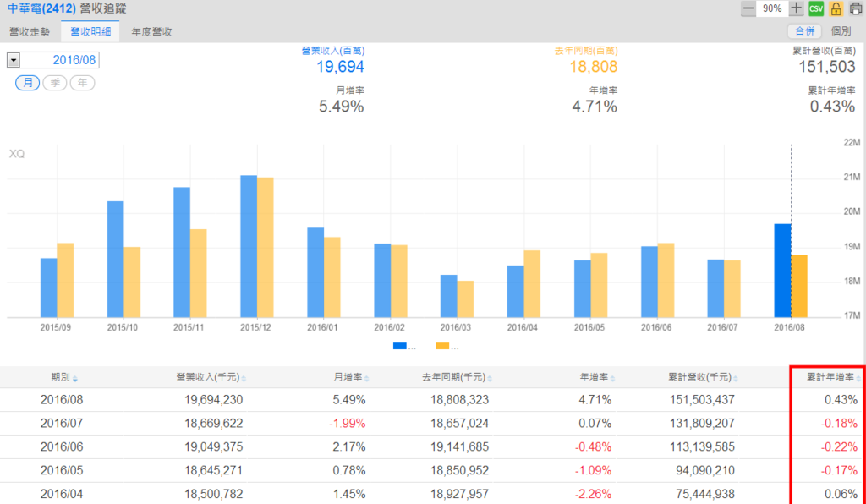The image size is (866, 504).
Task: Select the 2016/04 table row period
Action: 61,494
